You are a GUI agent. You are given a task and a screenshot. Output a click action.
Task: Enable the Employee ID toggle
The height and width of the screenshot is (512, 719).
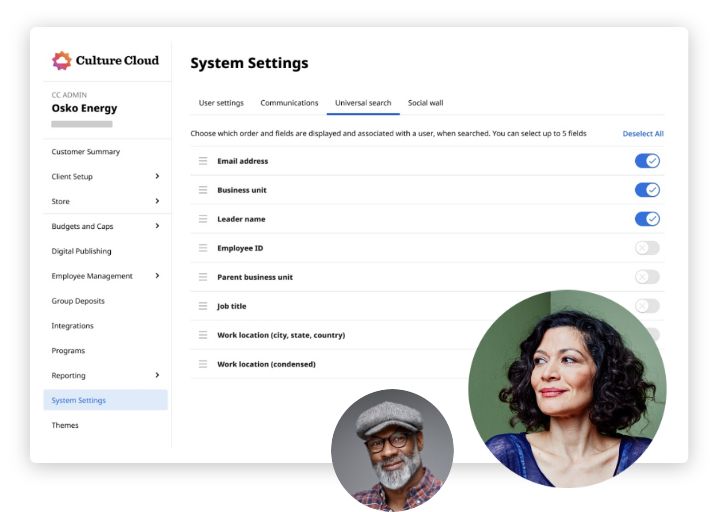click(x=647, y=248)
